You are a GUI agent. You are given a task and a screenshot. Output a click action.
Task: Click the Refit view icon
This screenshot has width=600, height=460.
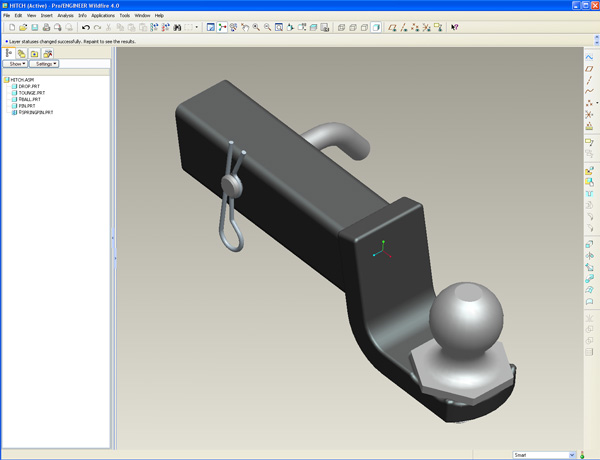coord(280,27)
